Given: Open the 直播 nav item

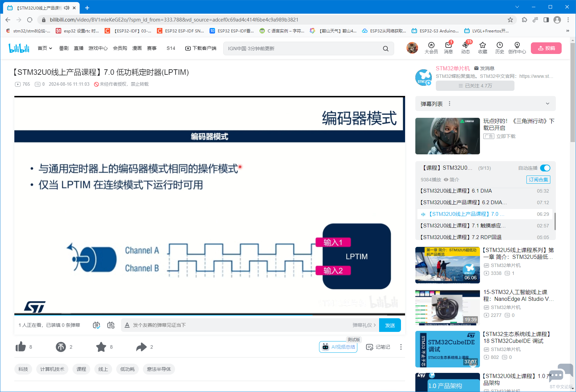Looking at the screenshot, I should pyautogui.click(x=79, y=48).
